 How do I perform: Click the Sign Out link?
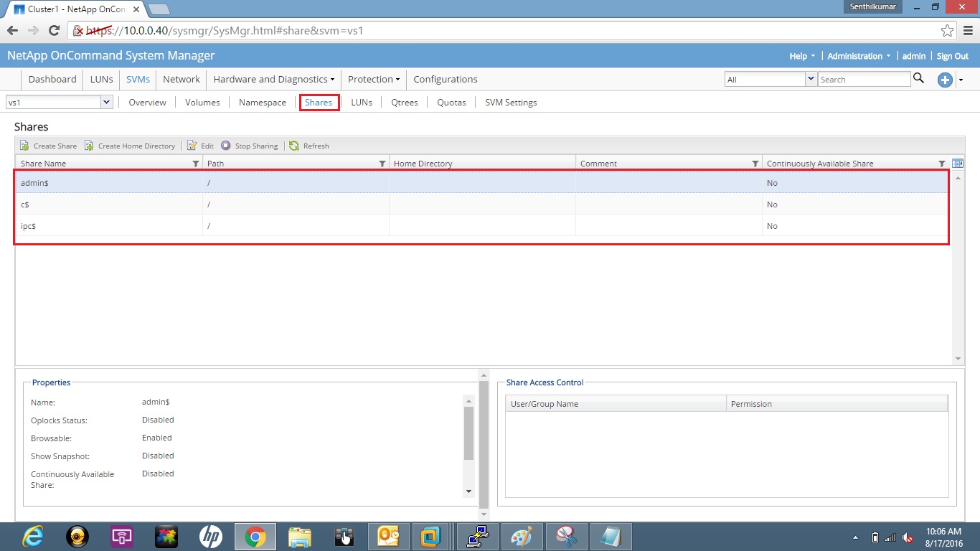952,55
